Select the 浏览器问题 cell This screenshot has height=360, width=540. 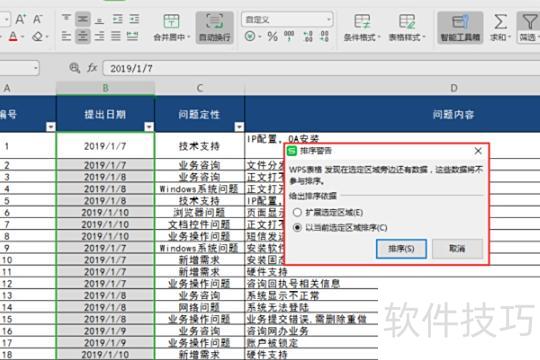tap(199, 212)
